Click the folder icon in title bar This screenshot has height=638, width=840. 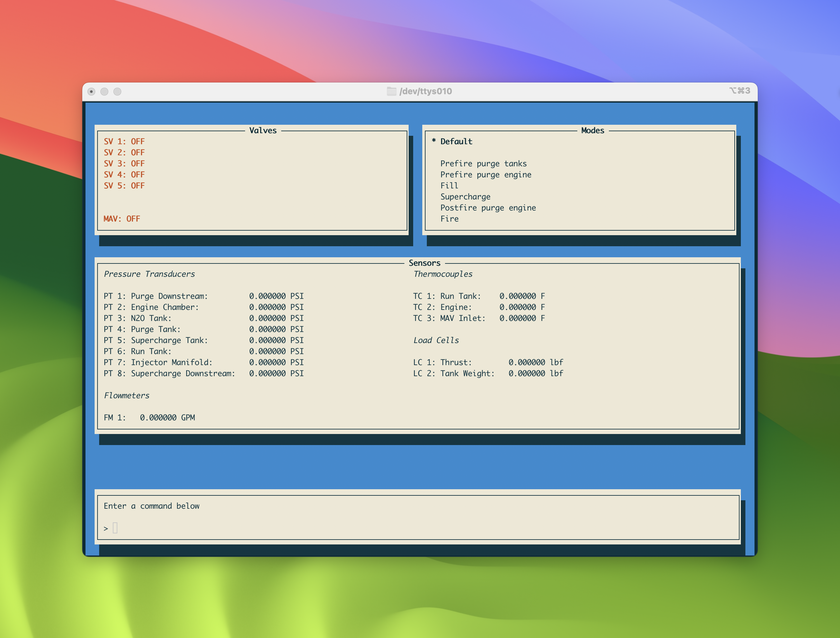391,91
